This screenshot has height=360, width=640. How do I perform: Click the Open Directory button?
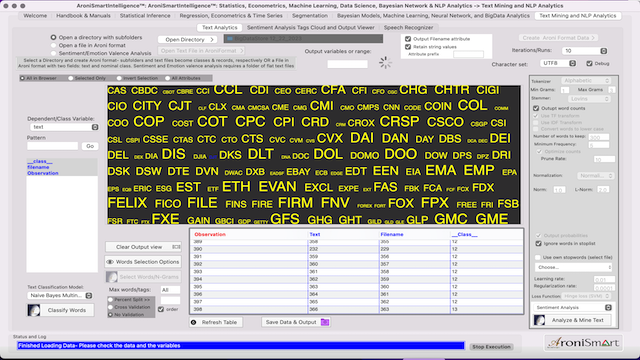tap(188, 40)
